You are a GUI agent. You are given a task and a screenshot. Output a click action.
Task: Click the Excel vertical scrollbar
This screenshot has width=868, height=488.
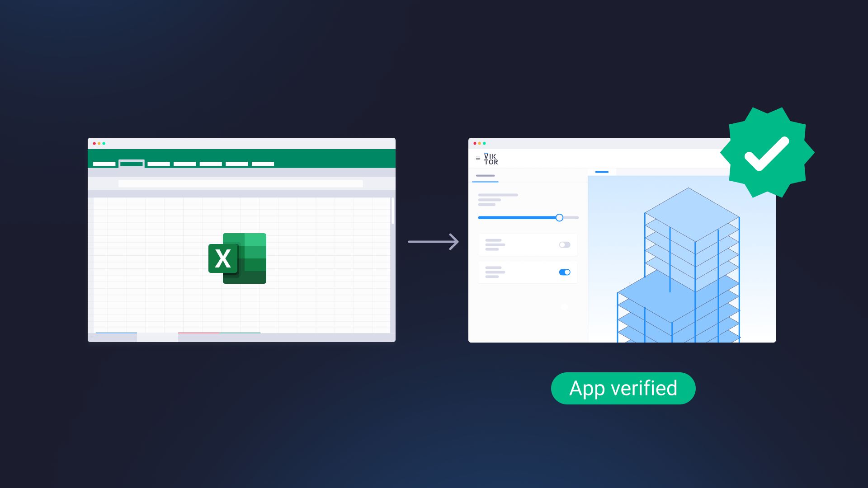(x=393, y=211)
